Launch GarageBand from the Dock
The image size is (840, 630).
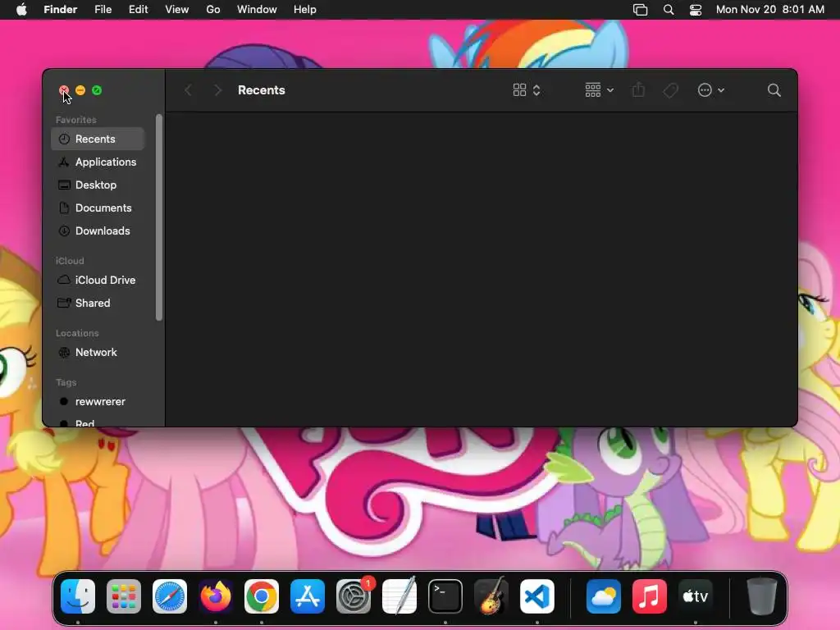click(491, 596)
